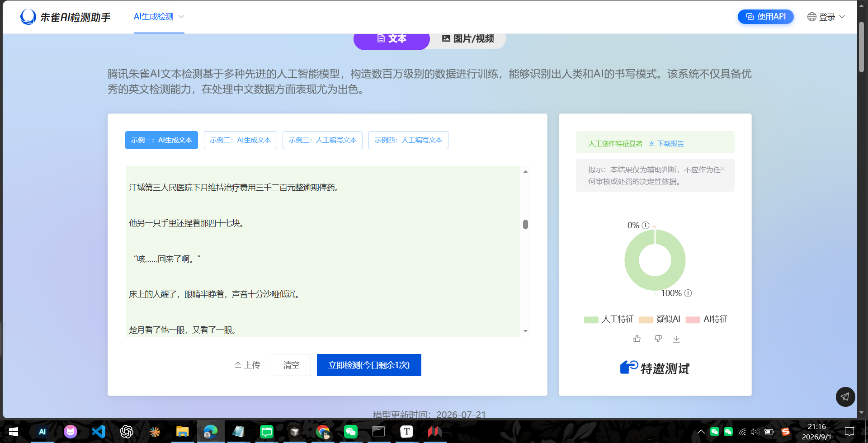The image size is (868, 443).
Task: Click the thumbs-down feedback icon
Action: pos(658,339)
